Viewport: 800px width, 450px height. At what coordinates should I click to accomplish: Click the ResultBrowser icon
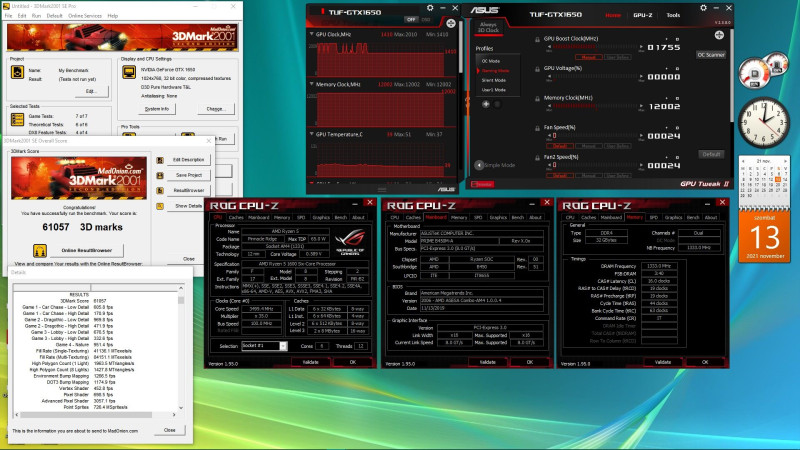[160, 190]
